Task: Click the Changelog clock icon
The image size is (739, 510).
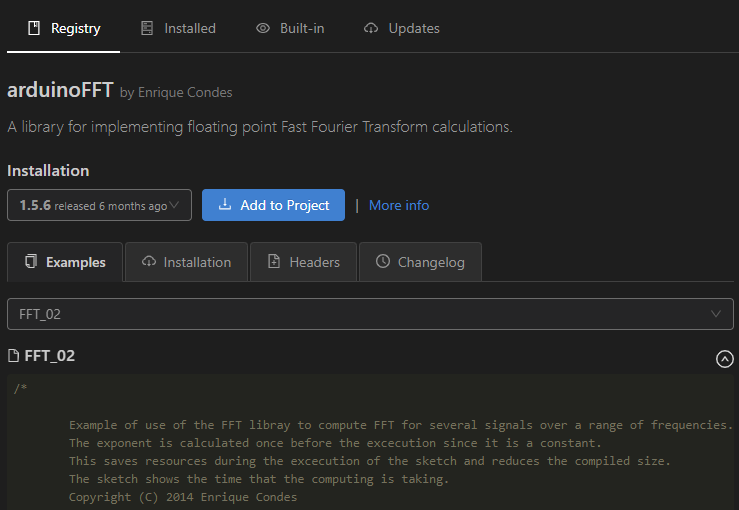Action: coord(383,262)
